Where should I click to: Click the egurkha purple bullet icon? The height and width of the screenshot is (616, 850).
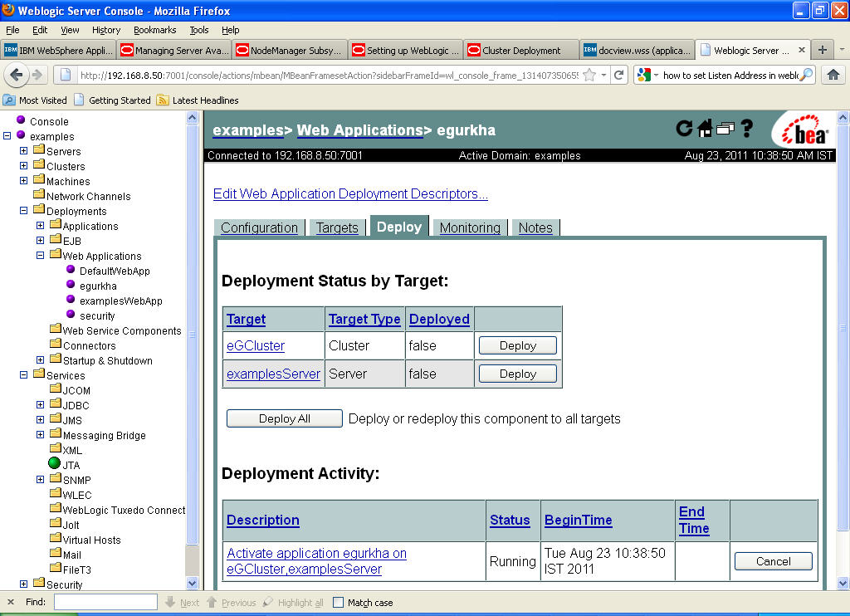(x=71, y=284)
